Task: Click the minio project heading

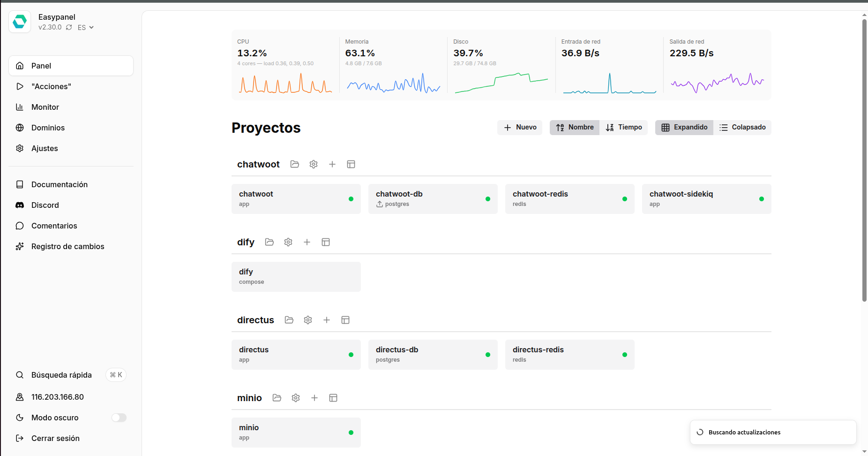Action: (x=249, y=398)
